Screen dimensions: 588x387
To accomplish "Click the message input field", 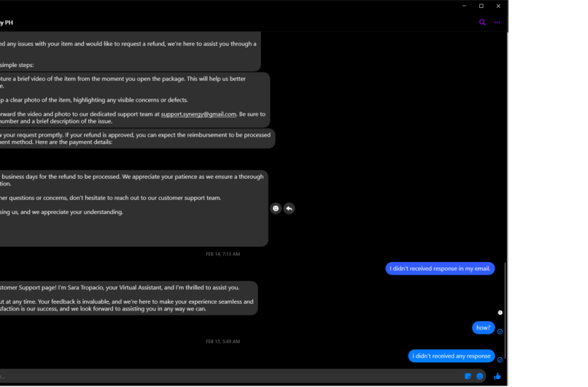I will [x=231, y=376].
